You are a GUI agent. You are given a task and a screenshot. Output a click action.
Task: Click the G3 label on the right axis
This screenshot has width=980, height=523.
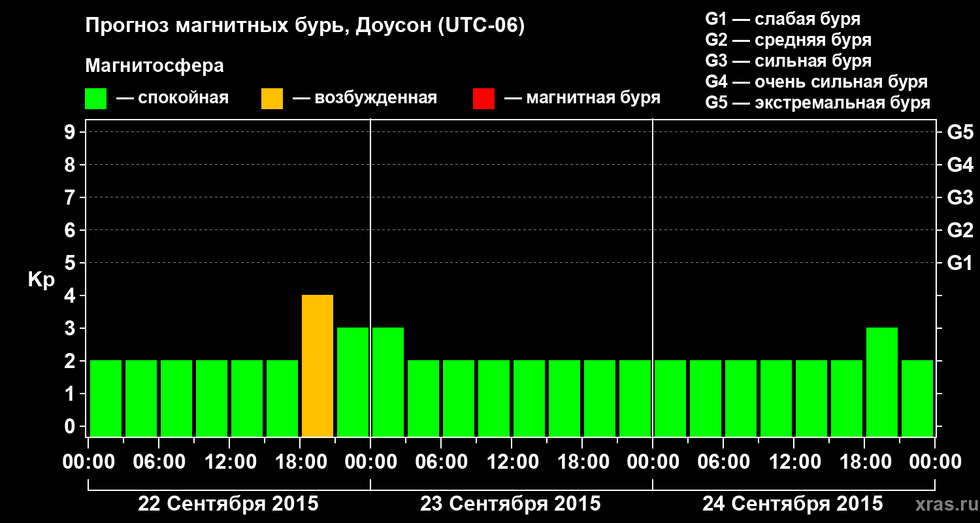960,198
